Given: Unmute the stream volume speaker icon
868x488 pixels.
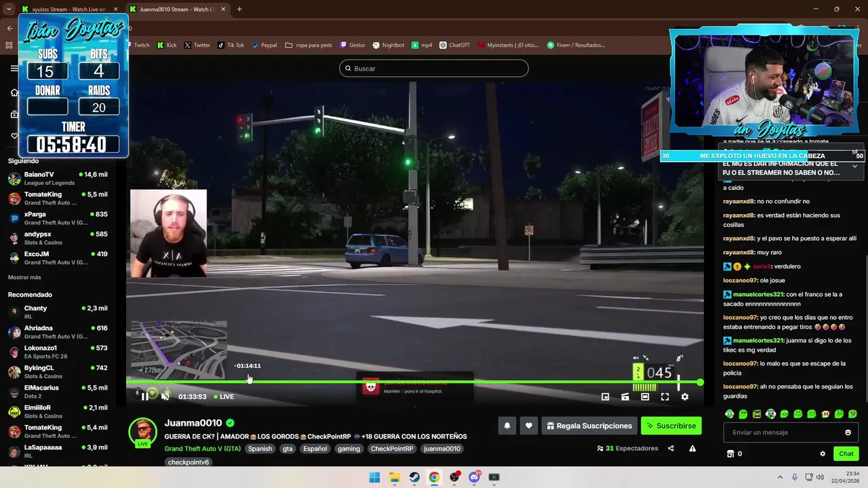Looking at the screenshot, I should point(165,396).
